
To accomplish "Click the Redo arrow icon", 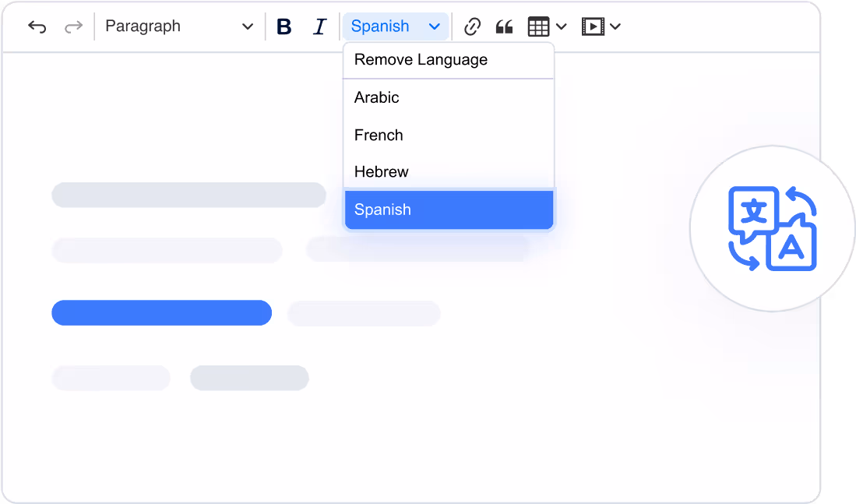I will [73, 26].
